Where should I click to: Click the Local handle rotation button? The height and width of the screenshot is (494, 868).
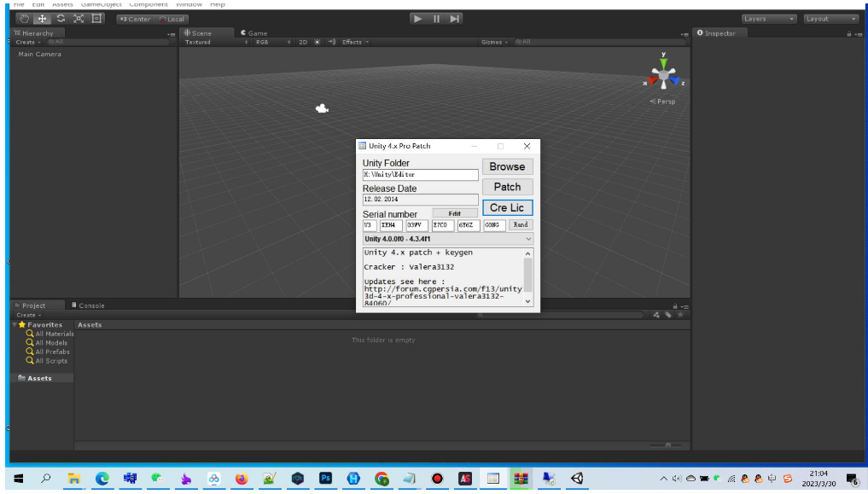[x=172, y=19]
